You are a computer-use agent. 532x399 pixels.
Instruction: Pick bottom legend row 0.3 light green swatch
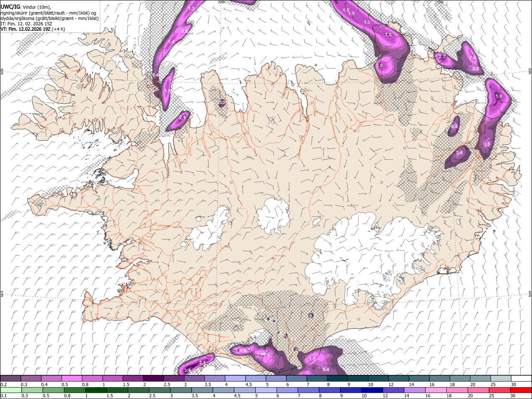click(32, 390)
